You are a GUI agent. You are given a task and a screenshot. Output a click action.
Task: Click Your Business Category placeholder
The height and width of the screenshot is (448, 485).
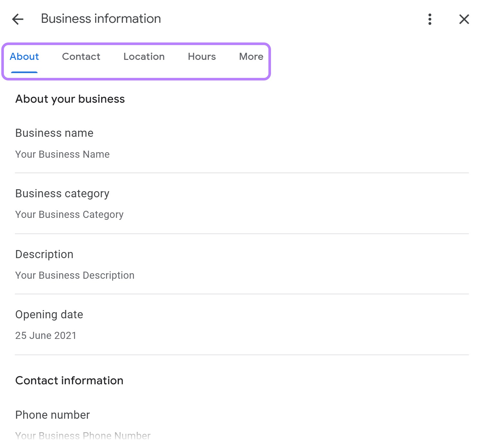point(69,214)
